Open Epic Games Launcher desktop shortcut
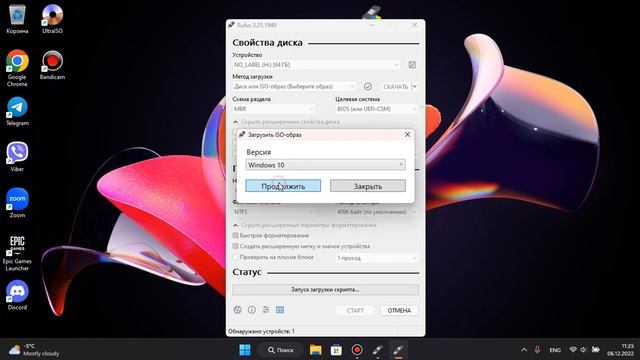The height and width of the screenshot is (360, 640). point(17,253)
